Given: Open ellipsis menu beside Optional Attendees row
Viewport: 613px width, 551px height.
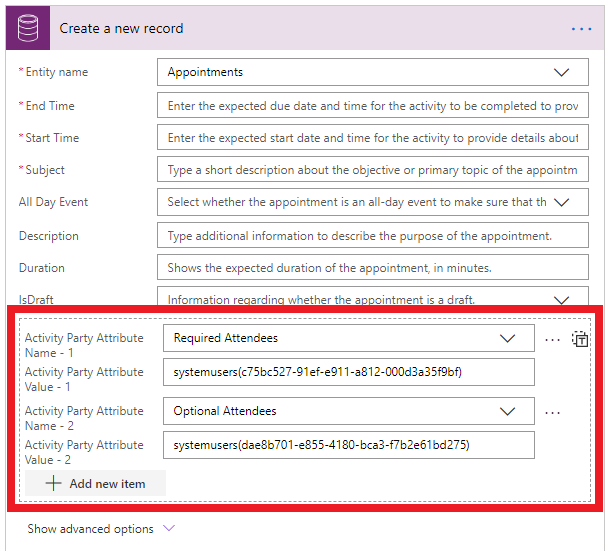Looking at the screenshot, I should 553,411.
